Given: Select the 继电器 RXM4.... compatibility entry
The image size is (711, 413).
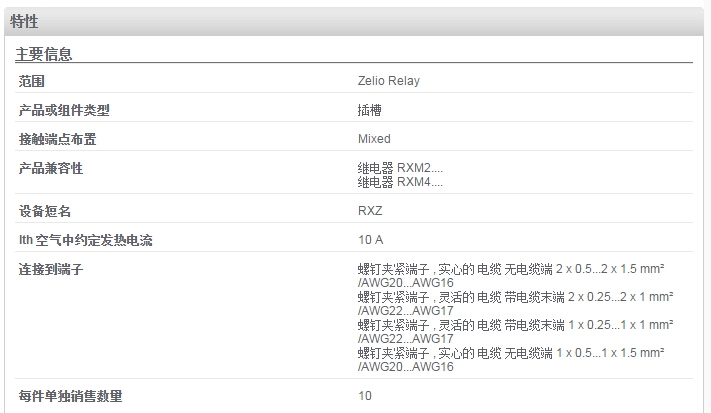Looking at the screenshot, I should [x=400, y=182].
